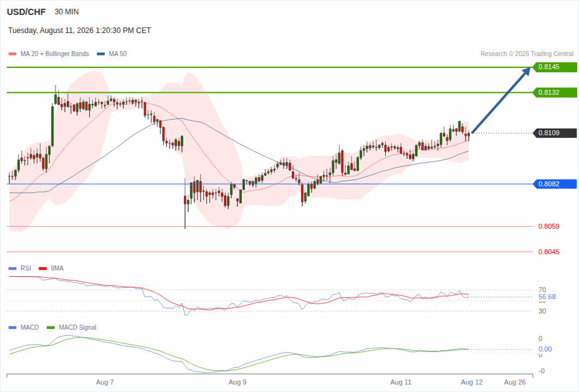The height and width of the screenshot is (392, 579).
Task: Click the red 9MA legend swatch
Action: 43,269
